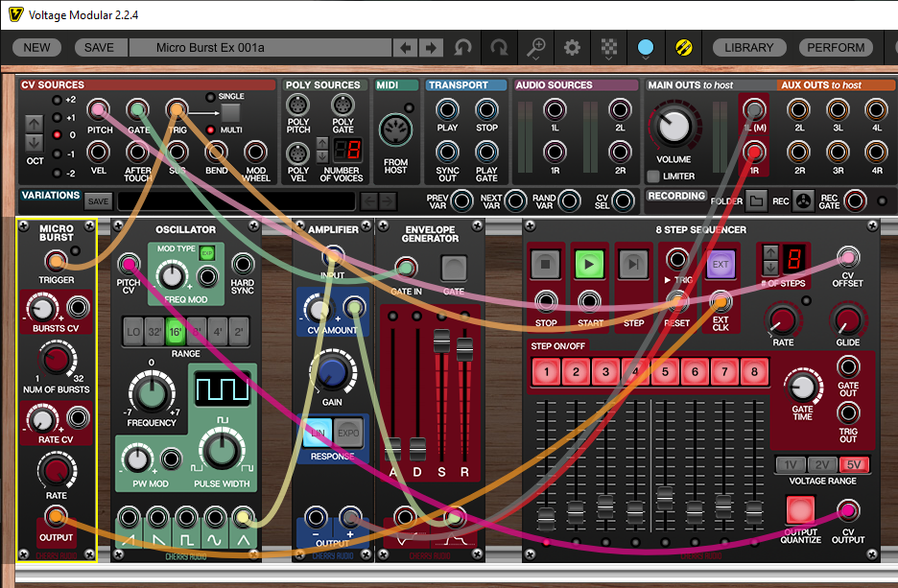898x588 pixels.
Task: Click the envelope Attack slider handle
Action: [x=393, y=449]
